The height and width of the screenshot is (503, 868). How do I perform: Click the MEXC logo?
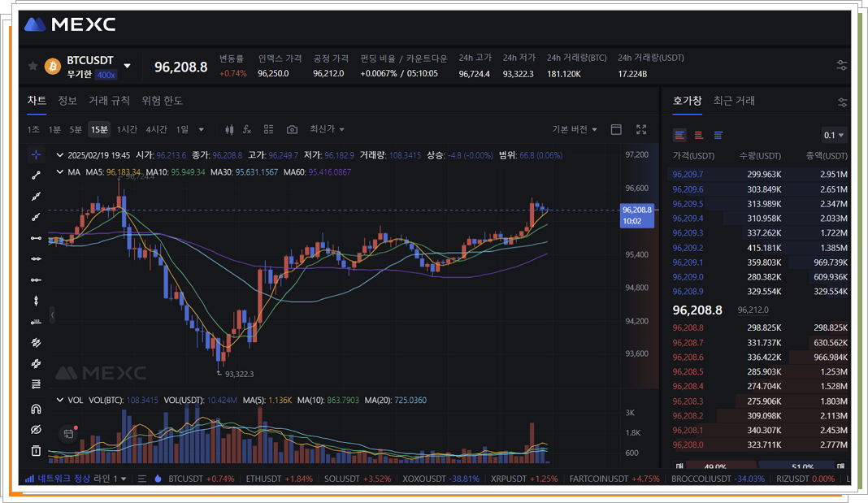tap(71, 24)
